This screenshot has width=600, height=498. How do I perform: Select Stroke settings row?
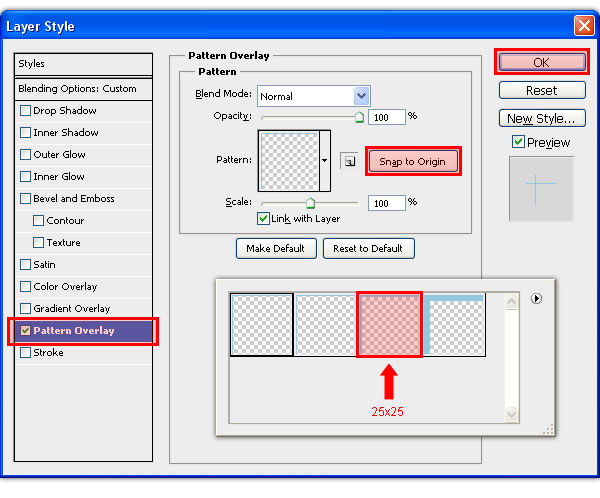pos(83,353)
